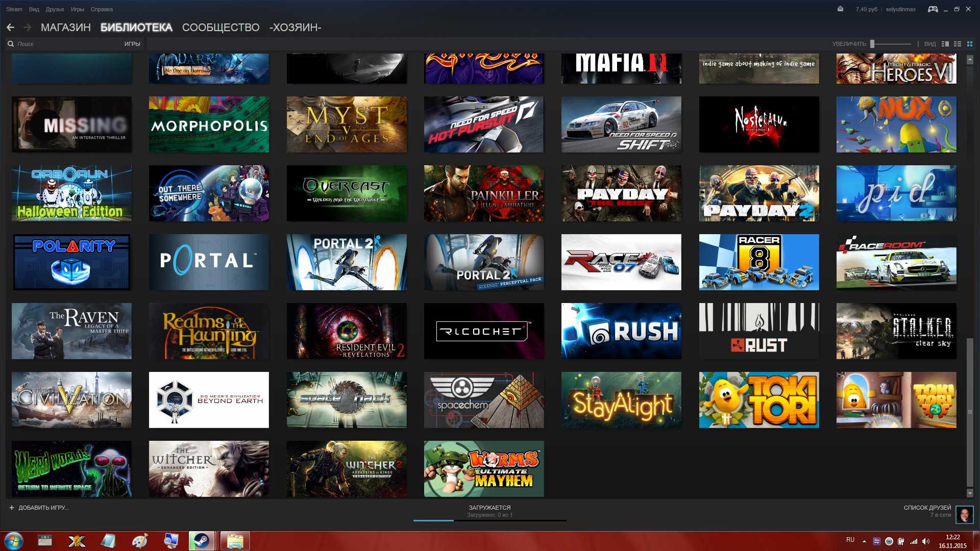Click the volume speaker tray icon
This screenshot has width=980, height=551.
pos(925,541)
